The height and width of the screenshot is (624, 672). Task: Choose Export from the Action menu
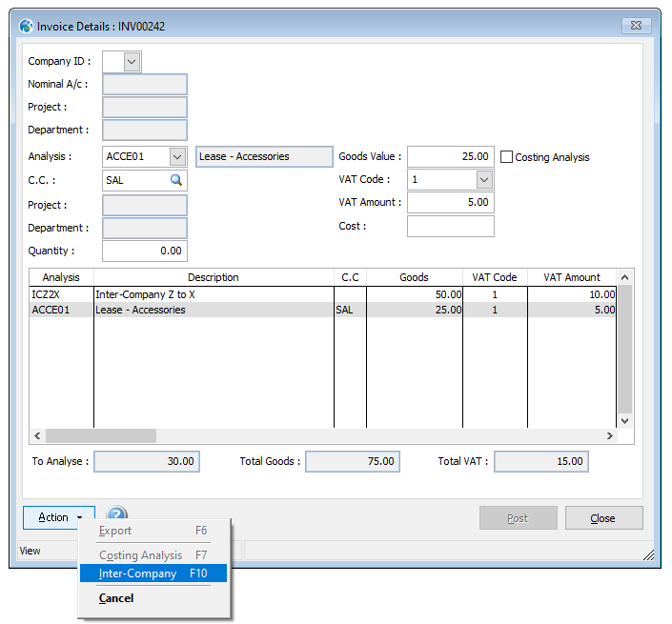[153, 531]
